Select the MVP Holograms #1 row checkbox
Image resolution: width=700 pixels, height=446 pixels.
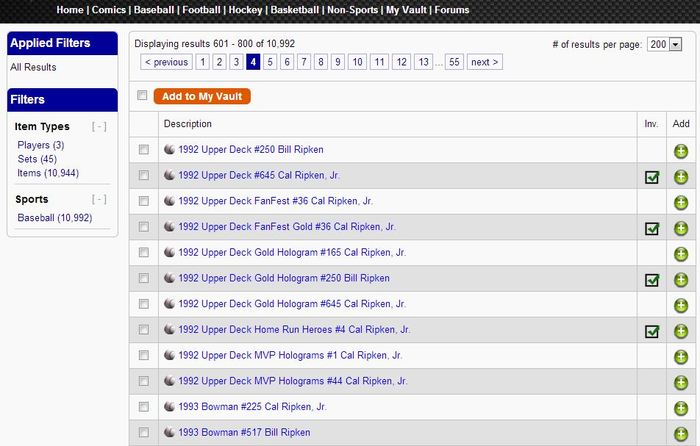tap(144, 355)
